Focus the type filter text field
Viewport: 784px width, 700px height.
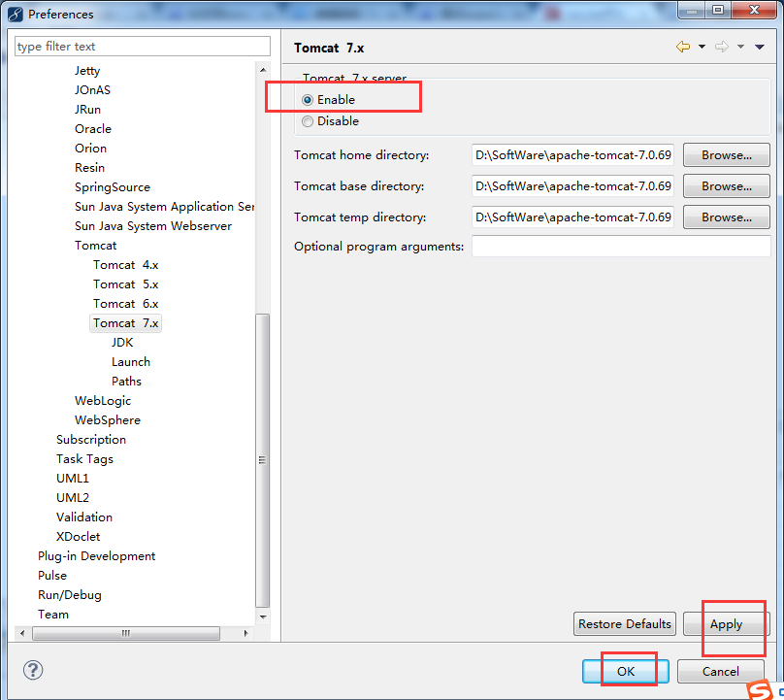143,47
